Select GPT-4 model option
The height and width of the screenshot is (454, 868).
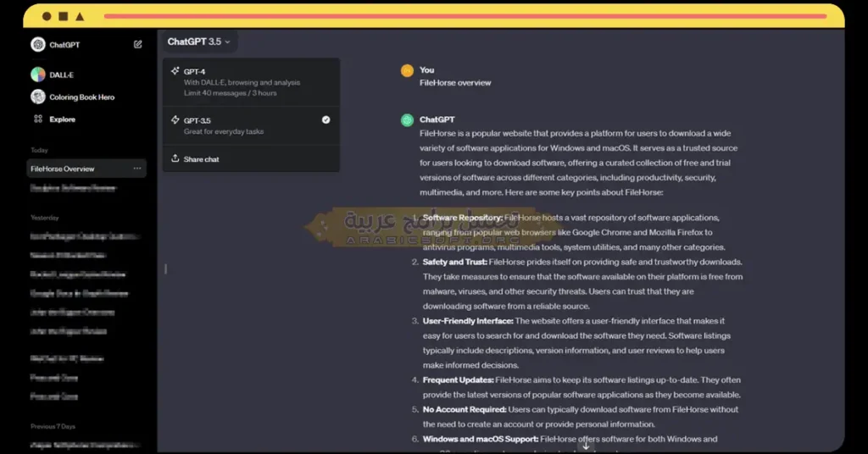tap(251, 82)
